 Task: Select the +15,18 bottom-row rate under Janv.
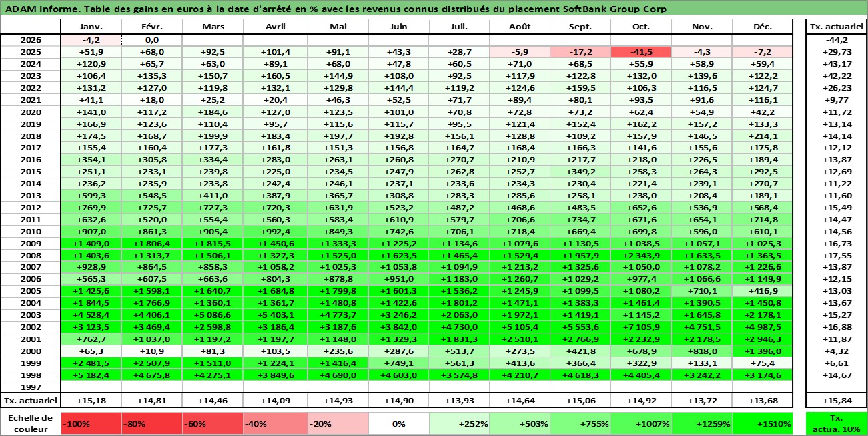(x=91, y=401)
